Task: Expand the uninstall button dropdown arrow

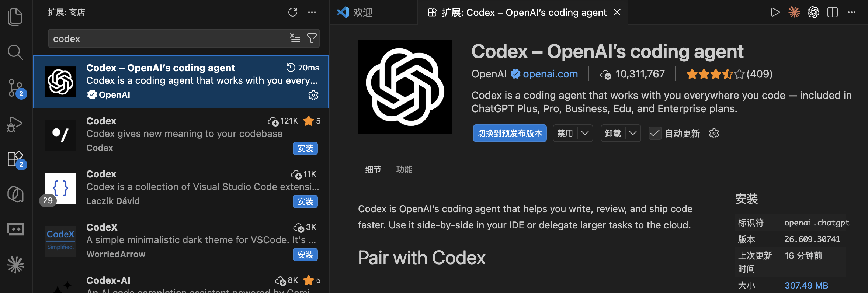Action: pyautogui.click(x=633, y=133)
